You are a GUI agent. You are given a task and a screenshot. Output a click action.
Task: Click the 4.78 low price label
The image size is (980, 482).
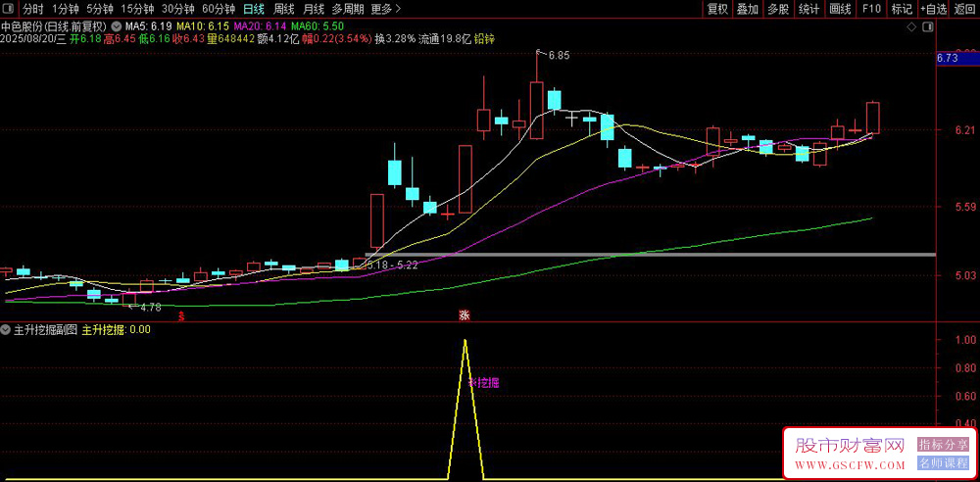pos(151,307)
